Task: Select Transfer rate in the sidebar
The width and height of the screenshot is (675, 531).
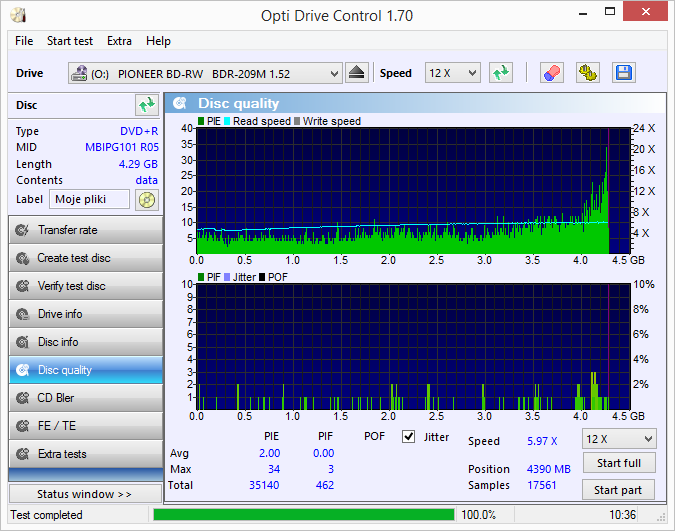Action: (86, 230)
